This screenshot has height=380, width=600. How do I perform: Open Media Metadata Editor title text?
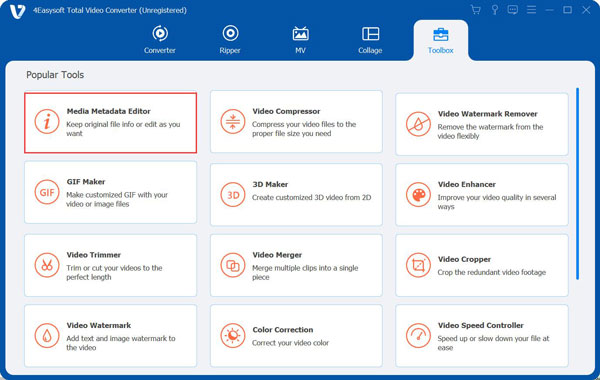108,111
